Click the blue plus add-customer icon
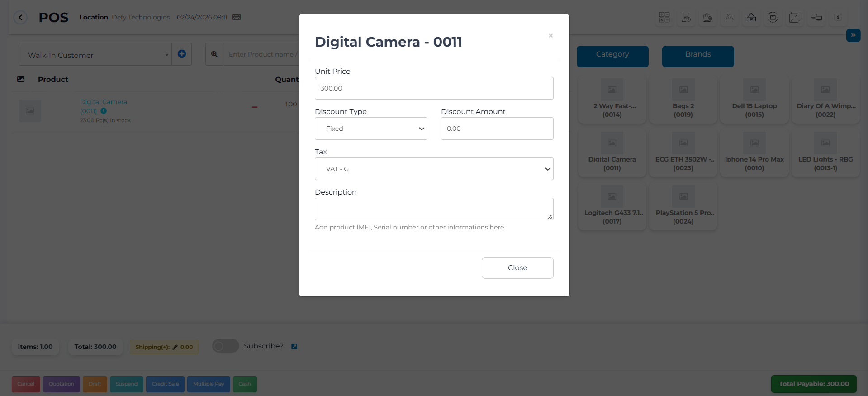 pyautogui.click(x=182, y=54)
